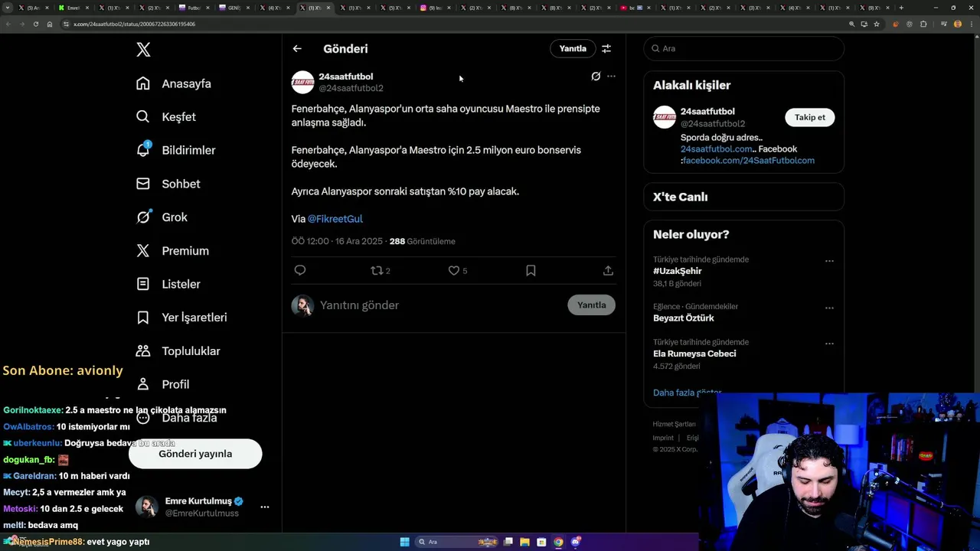Screen dimensions: 980x551
Task: Open @FikreetGul mention link
Action: pos(335,219)
